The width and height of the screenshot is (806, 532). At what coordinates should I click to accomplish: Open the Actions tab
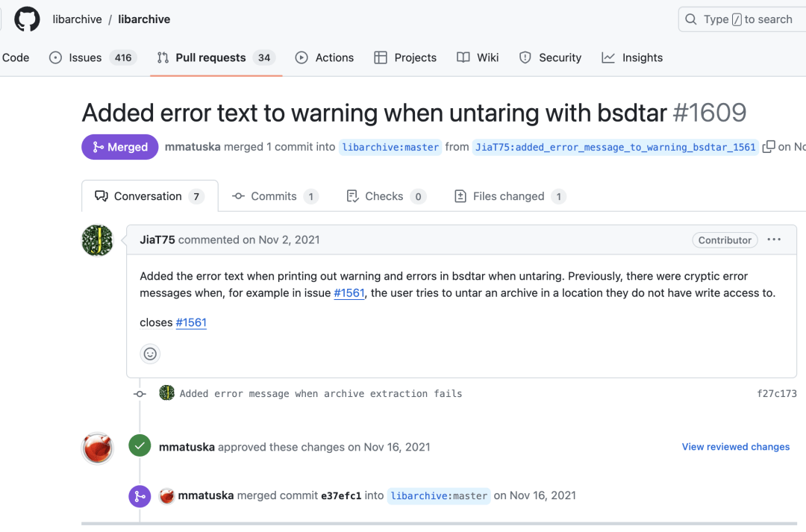325,57
